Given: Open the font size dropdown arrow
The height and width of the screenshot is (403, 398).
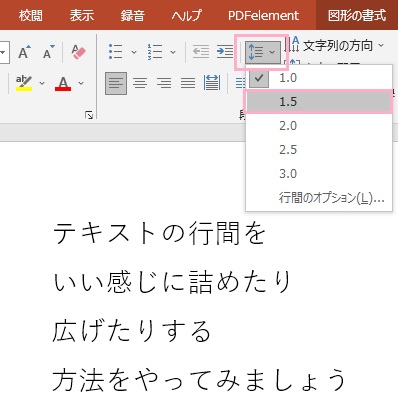Looking at the screenshot, I should (4, 52).
